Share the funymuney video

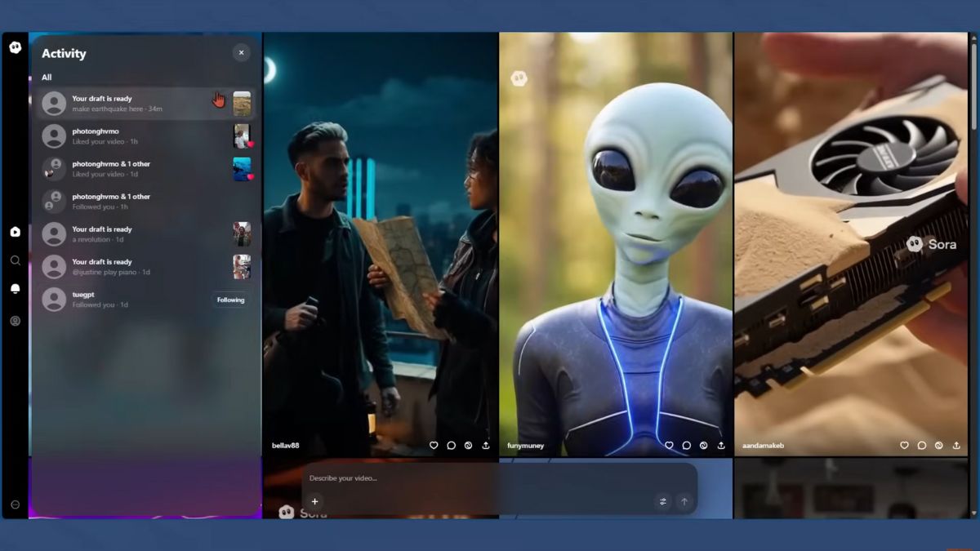tap(721, 446)
